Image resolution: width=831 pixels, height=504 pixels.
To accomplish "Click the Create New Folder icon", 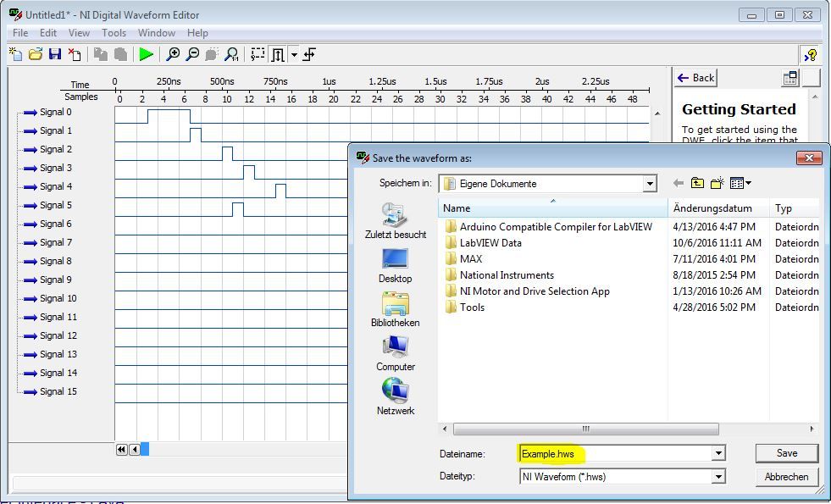I will click(x=717, y=183).
